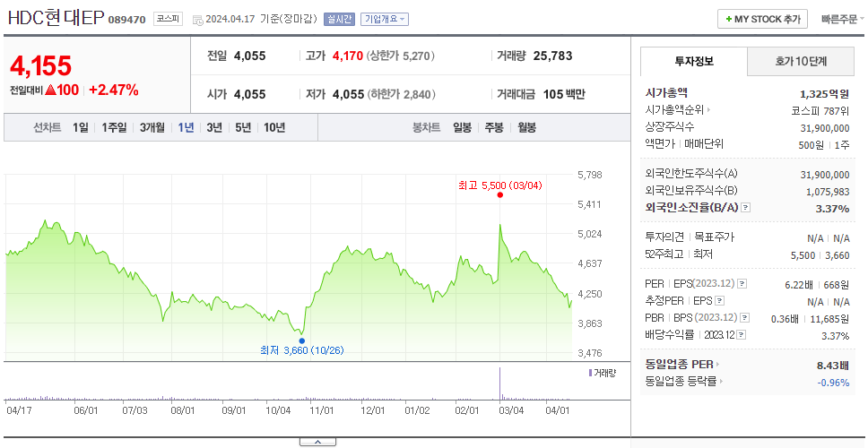Open help icon next to 배당수익률 2023.12
This screenshot has width=868, height=448.
tap(742, 334)
